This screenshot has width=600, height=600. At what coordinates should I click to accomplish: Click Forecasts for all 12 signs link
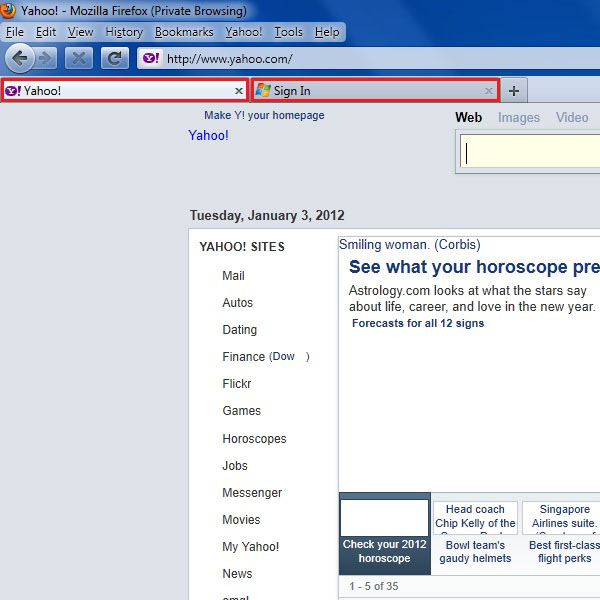coord(418,323)
